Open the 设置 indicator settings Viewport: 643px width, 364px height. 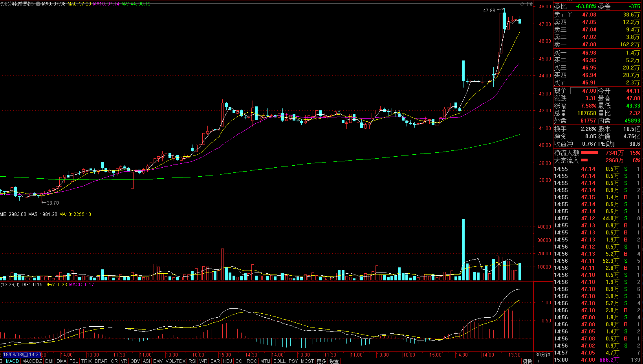point(334,361)
